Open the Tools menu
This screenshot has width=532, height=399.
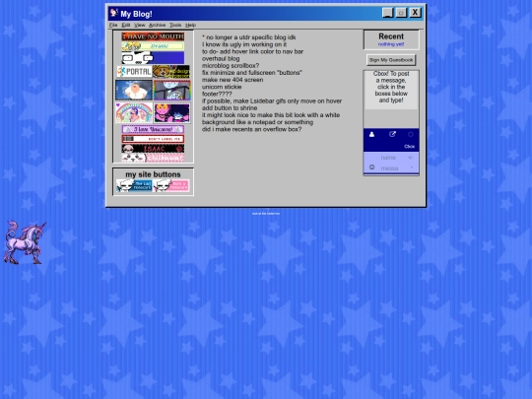[175, 25]
